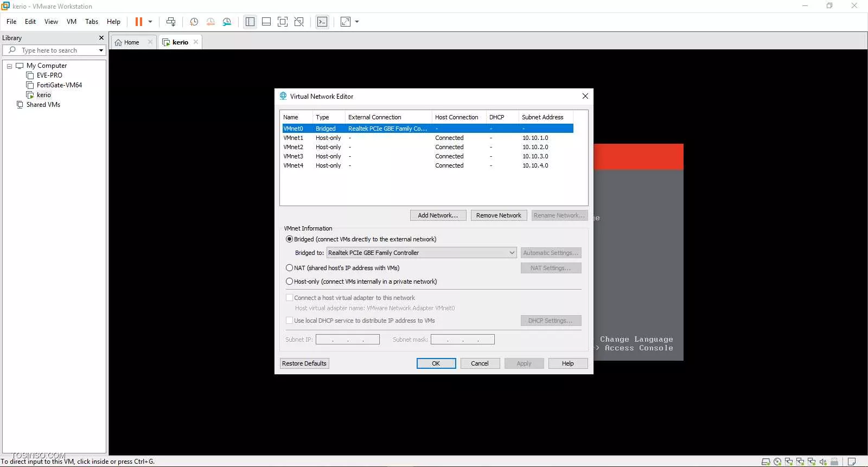The image size is (868, 467).
Task: Click the Remove Network button
Action: pyautogui.click(x=499, y=215)
